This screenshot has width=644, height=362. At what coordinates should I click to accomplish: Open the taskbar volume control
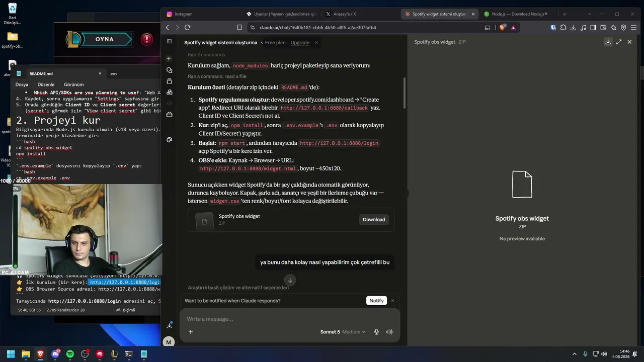click(604, 354)
